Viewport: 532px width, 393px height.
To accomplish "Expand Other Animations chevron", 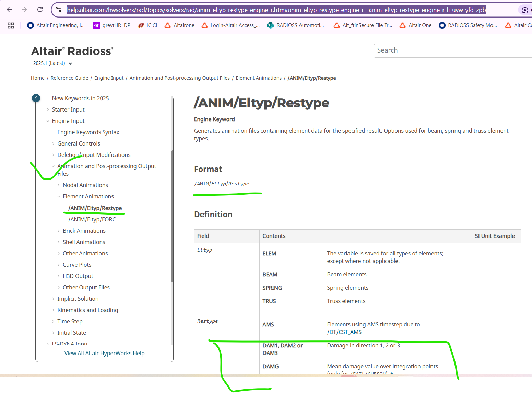I will click(59, 253).
